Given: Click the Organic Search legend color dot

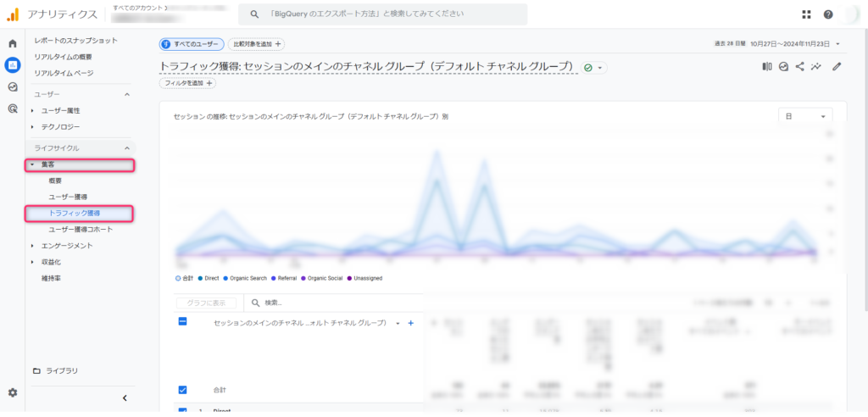Looking at the screenshot, I should 225,278.
